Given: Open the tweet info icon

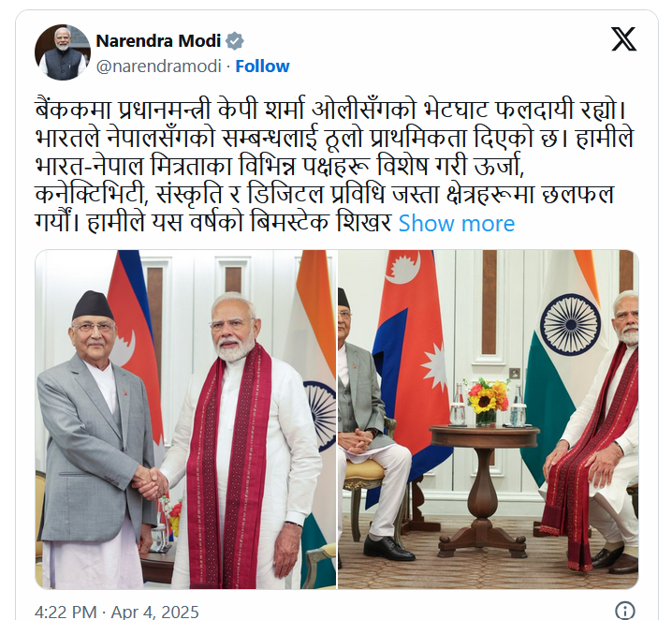Looking at the screenshot, I should (x=625, y=611).
